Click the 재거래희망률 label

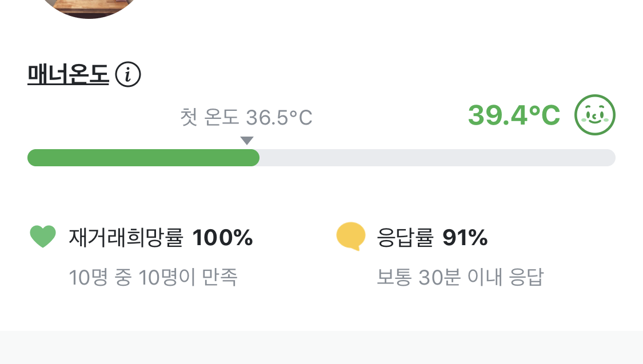point(127,237)
